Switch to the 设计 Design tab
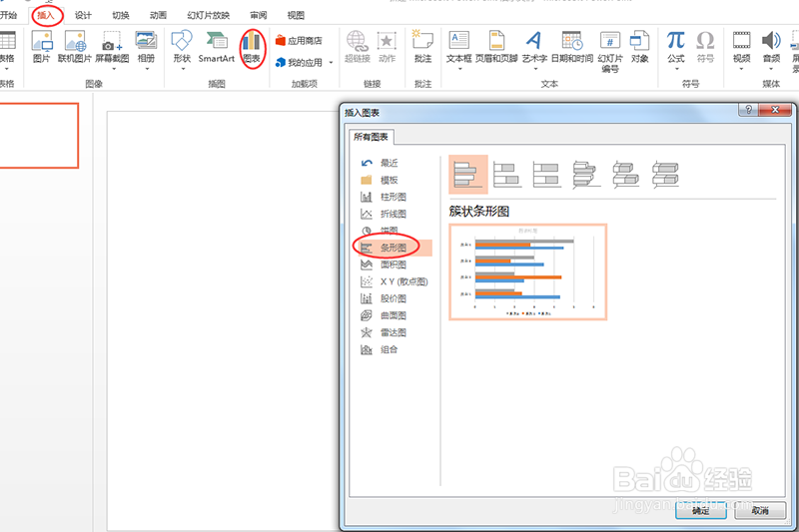 83,15
